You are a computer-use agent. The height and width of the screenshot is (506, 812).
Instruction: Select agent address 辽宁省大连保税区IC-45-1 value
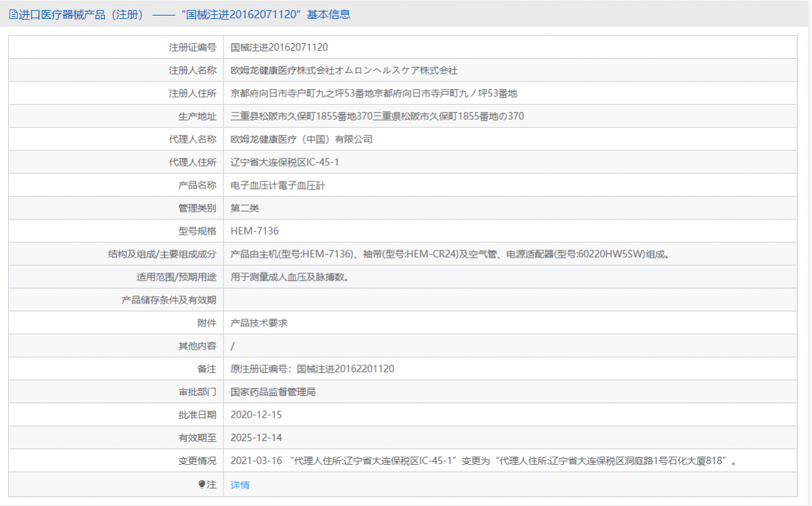pos(285,162)
